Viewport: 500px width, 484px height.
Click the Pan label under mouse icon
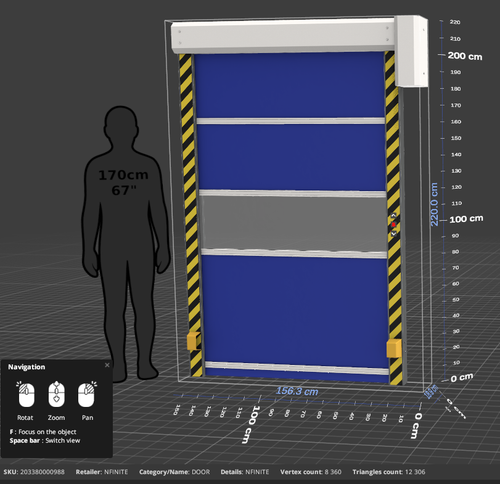(87, 418)
